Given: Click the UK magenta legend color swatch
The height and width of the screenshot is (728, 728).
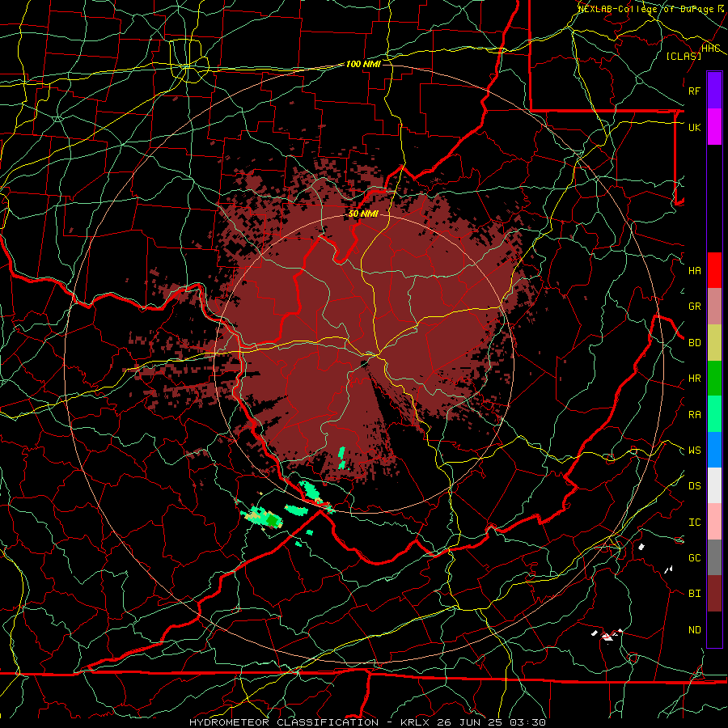Looking at the screenshot, I should pyautogui.click(x=714, y=127).
